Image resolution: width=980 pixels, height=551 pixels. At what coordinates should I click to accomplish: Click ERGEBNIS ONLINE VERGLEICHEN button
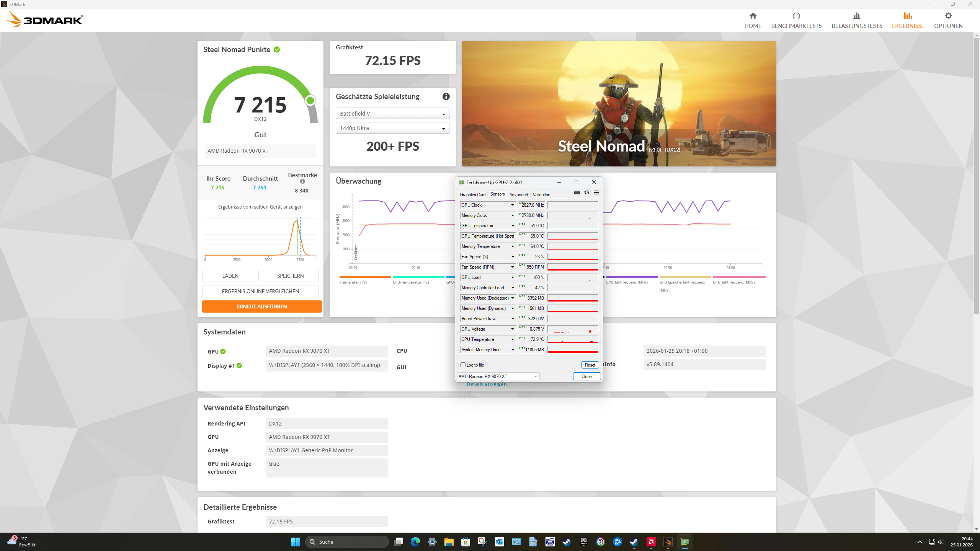click(260, 291)
